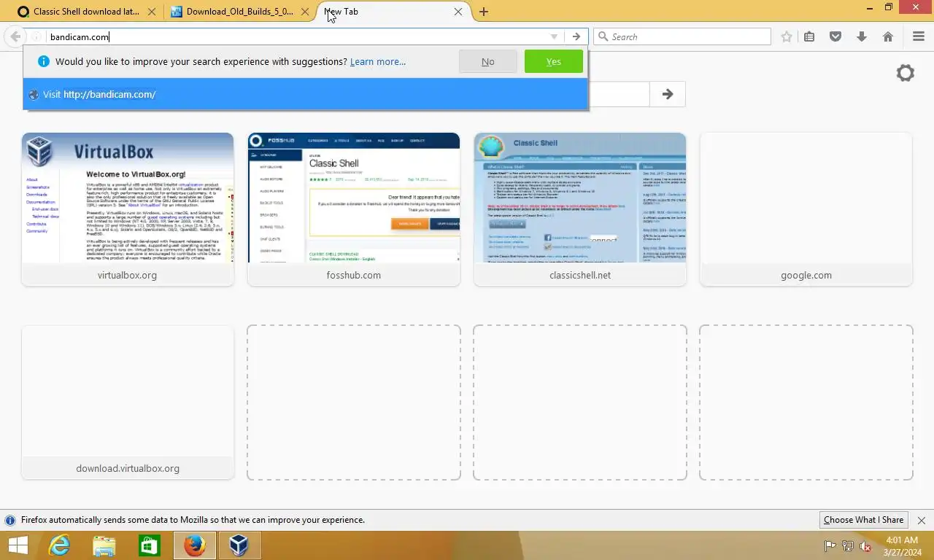Open a new tab with plus button
This screenshot has width=934, height=560.
point(483,12)
